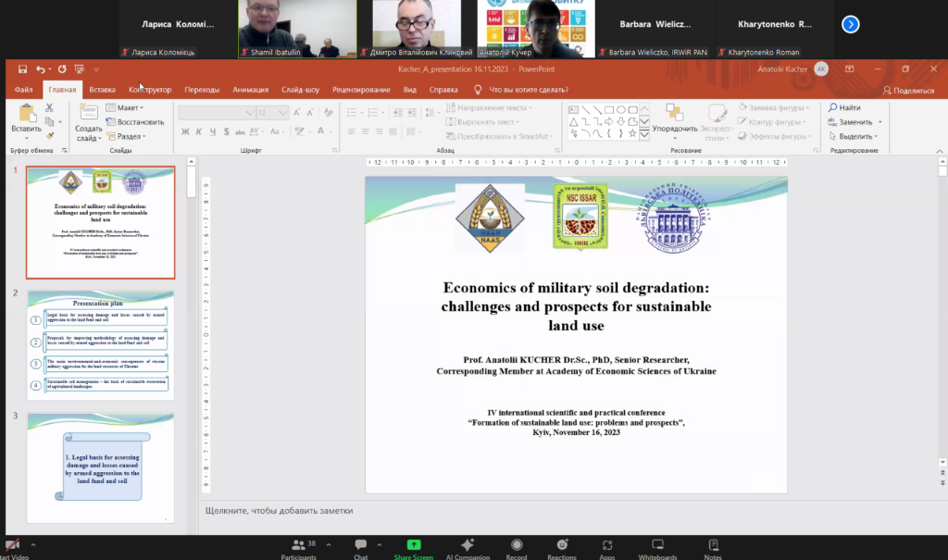Viewport: 948px width, 560px height.
Task: Toggle bold (Ж) formatting
Action: pyautogui.click(x=185, y=132)
